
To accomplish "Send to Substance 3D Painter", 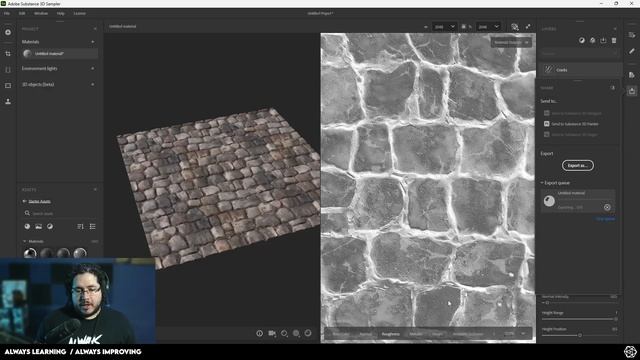I will [x=571, y=124].
